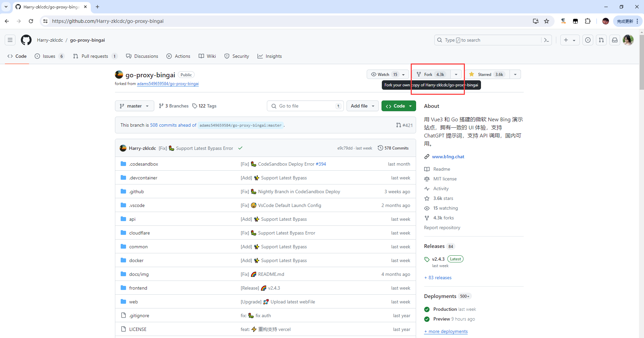The image size is (644, 338).
Task: Click the green check status icon
Action: click(x=240, y=148)
